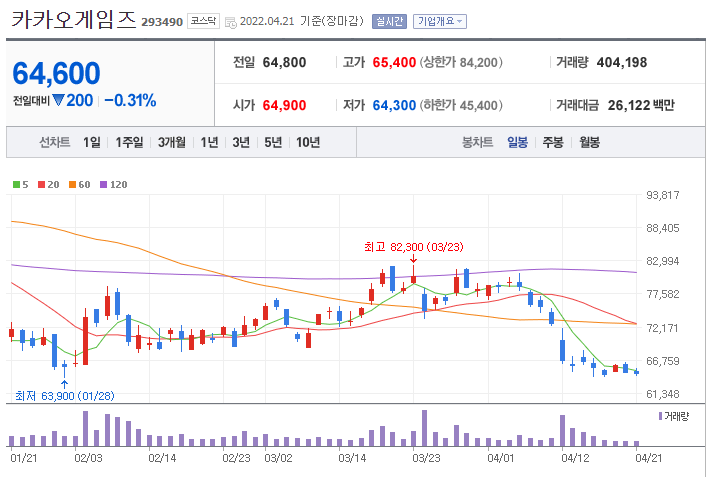Click the 봉차트 label
This screenshot has height=477, width=706.
(x=477, y=142)
